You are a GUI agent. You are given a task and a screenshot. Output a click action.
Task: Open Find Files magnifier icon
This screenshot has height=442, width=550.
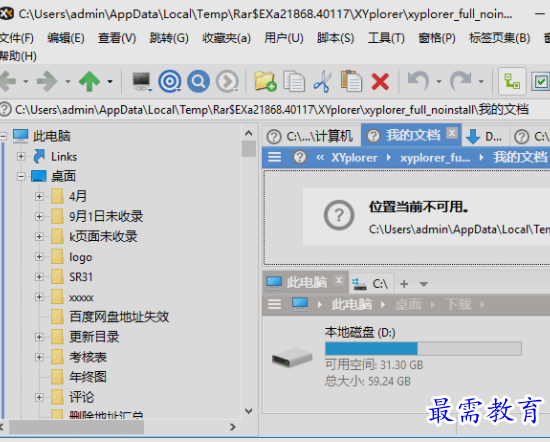pos(198,81)
